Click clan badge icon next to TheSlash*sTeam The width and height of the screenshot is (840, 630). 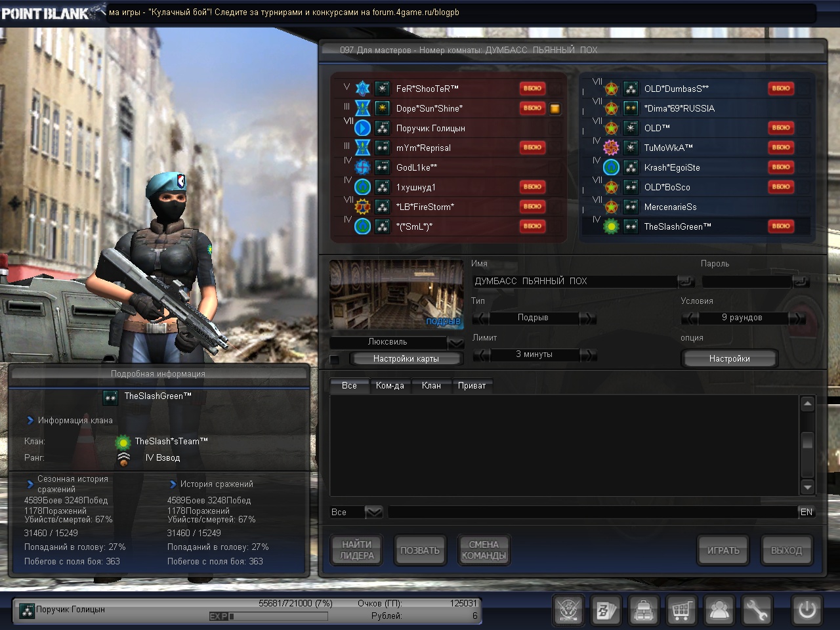click(123, 442)
